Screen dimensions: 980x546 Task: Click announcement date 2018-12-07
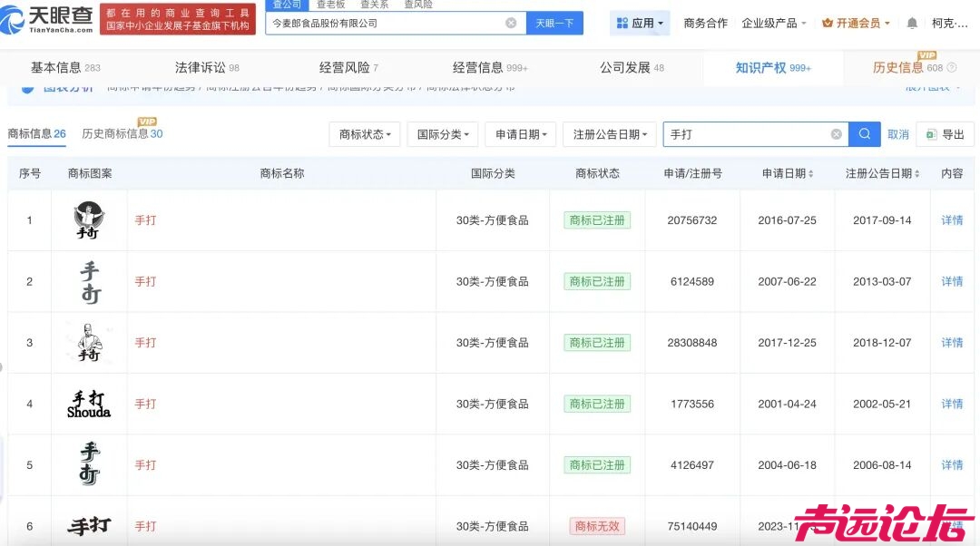[882, 342]
